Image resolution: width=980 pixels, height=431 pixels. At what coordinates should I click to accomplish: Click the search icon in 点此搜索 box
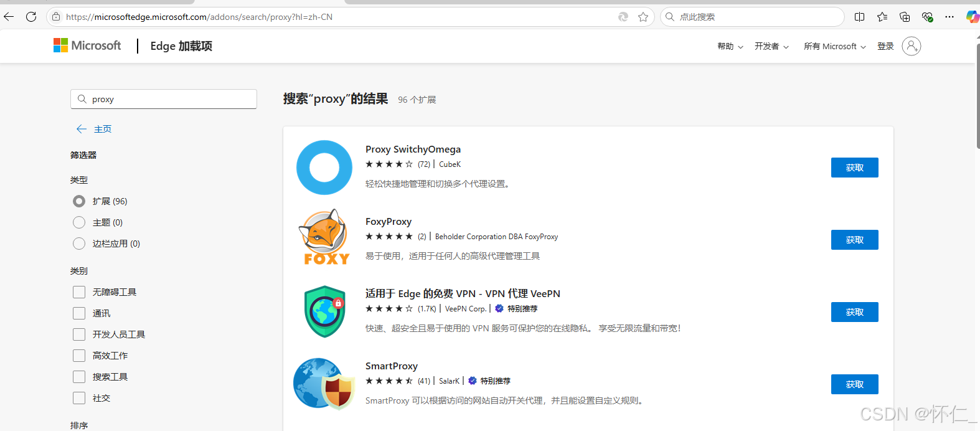(x=670, y=17)
